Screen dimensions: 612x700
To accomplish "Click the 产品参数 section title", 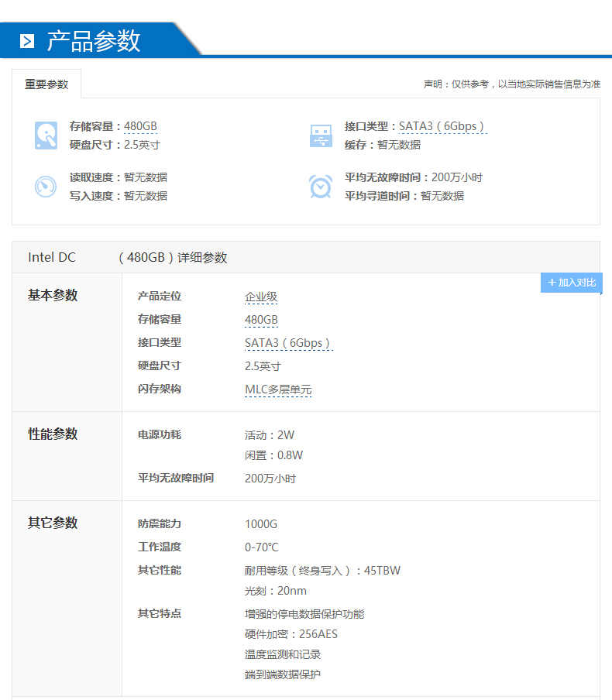I will click(94, 41).
